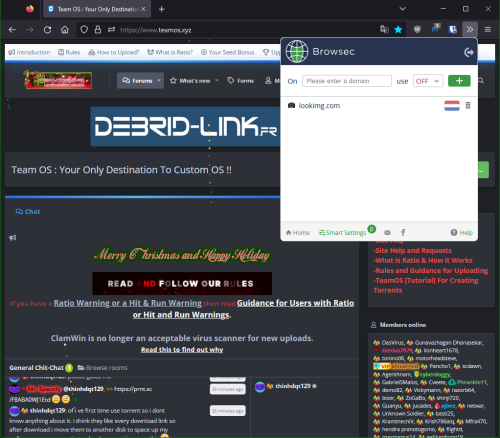The image size is (500, 438).
Task: Add the domain rule with the green plus
Action: (459, 81)
